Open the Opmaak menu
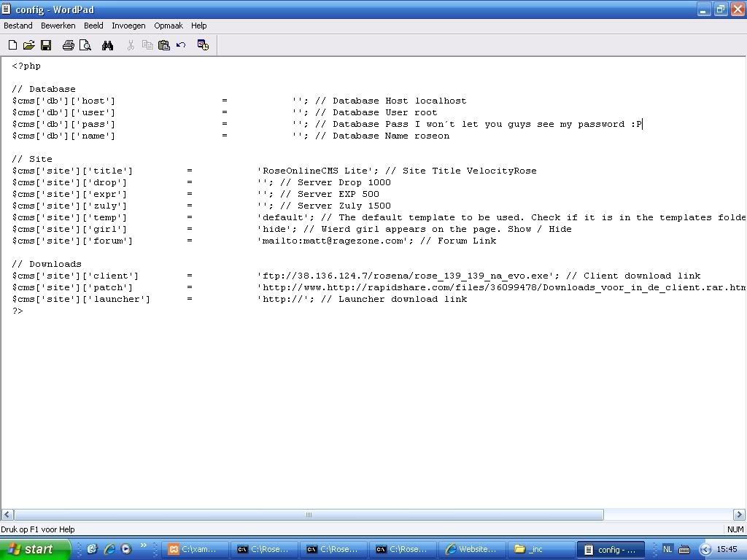The width and height of the screenshot is (747, 560). (x=169, y=26)
